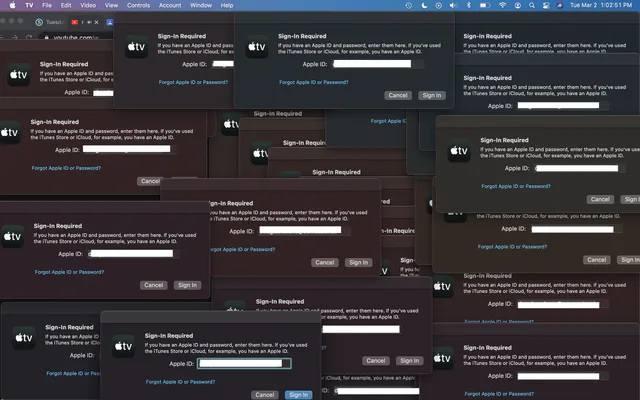
Task: Open the volume menu bar icon
Action: coord(453,5)
